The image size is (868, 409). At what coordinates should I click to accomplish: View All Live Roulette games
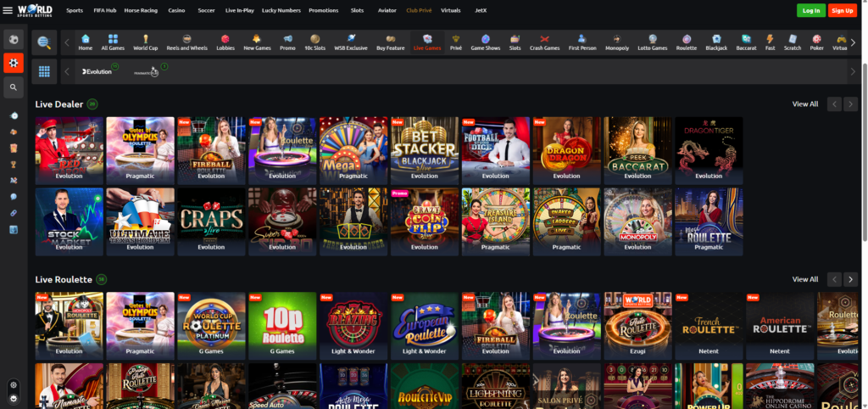click(x=805, y=279)
